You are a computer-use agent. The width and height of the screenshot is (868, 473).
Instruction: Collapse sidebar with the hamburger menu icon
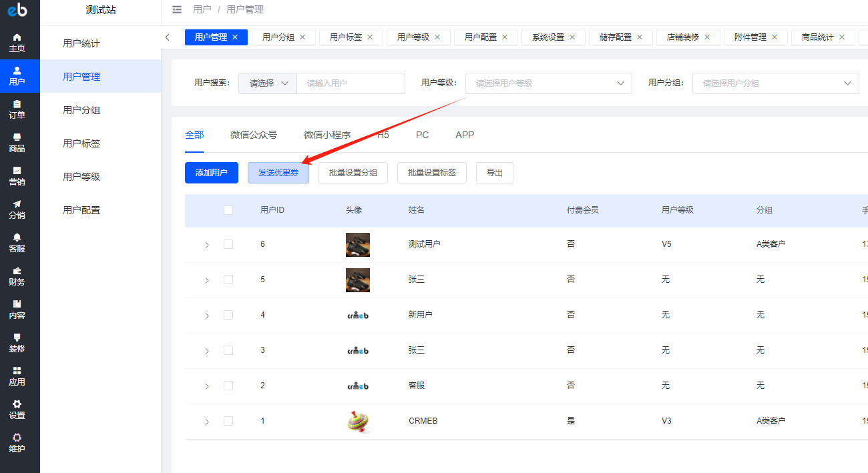pos(177,9)
